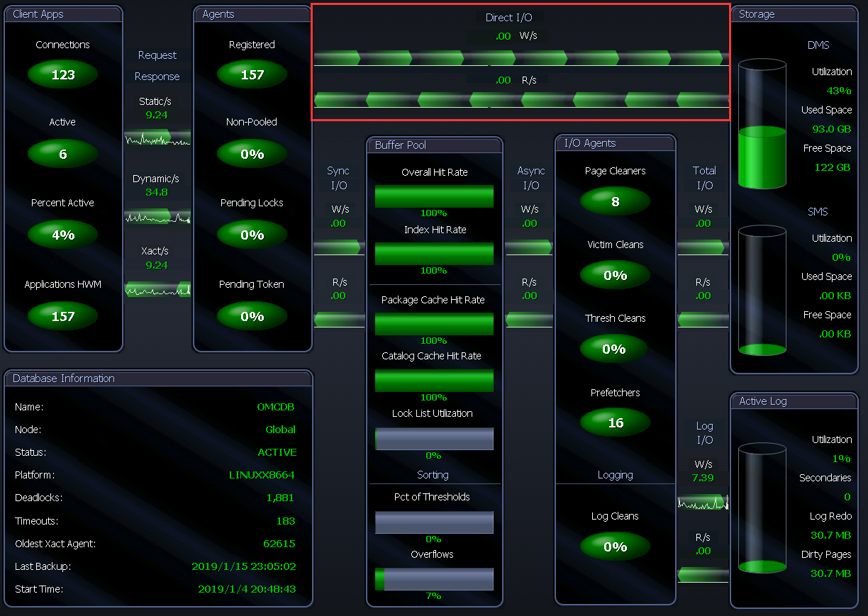Click DMS Free Space value 122 GB
This screenshot has width=868, height=616.
click(x=833, y=167)
